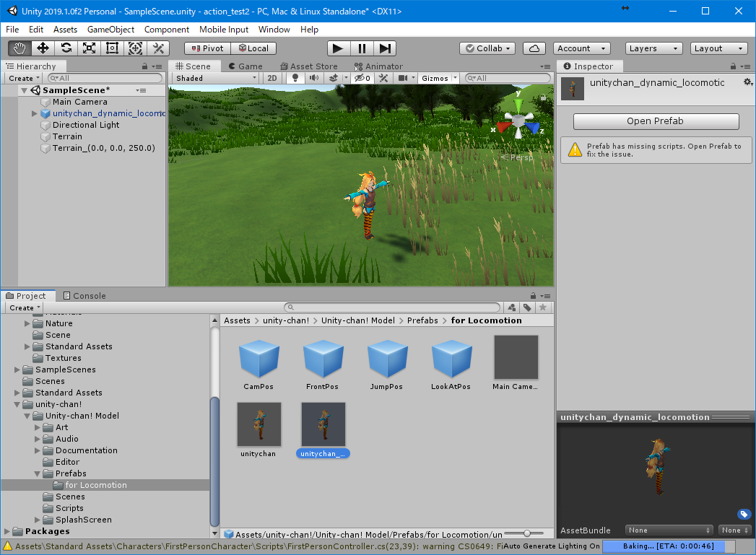Image resolution: width=756 pixels, height=555 pixels.
Task: Select the Hand tool
Action: click(x=19, y=48)
